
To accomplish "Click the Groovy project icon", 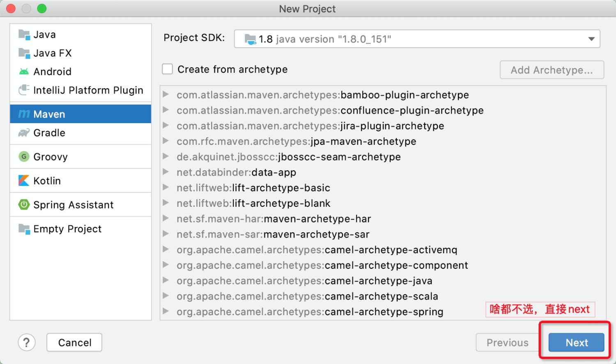I will tap(24, 157).
